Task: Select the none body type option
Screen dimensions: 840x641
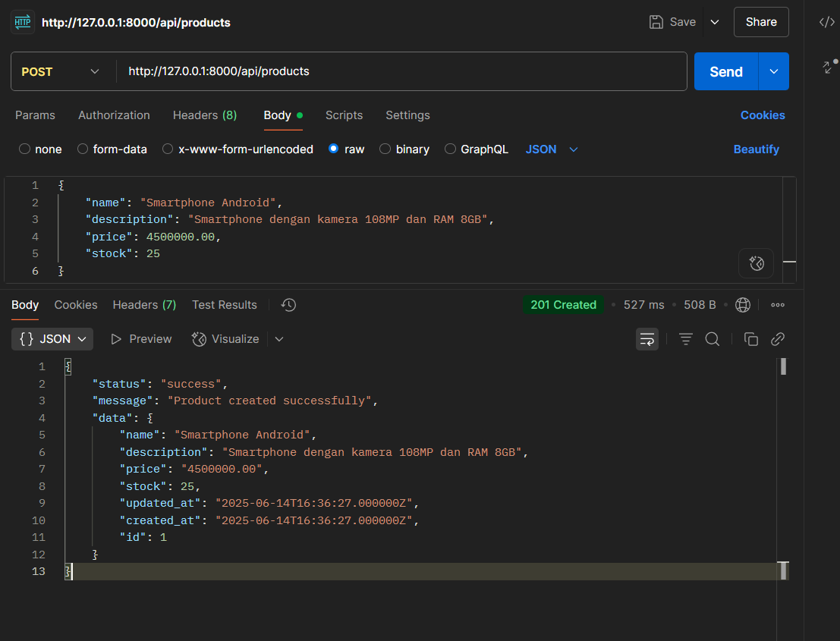Action: 25,149
